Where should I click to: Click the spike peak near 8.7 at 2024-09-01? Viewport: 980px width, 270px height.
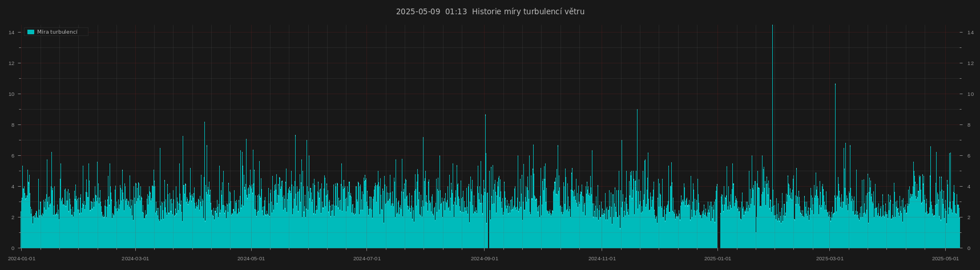pyautogui.click(x=486, y=115)
